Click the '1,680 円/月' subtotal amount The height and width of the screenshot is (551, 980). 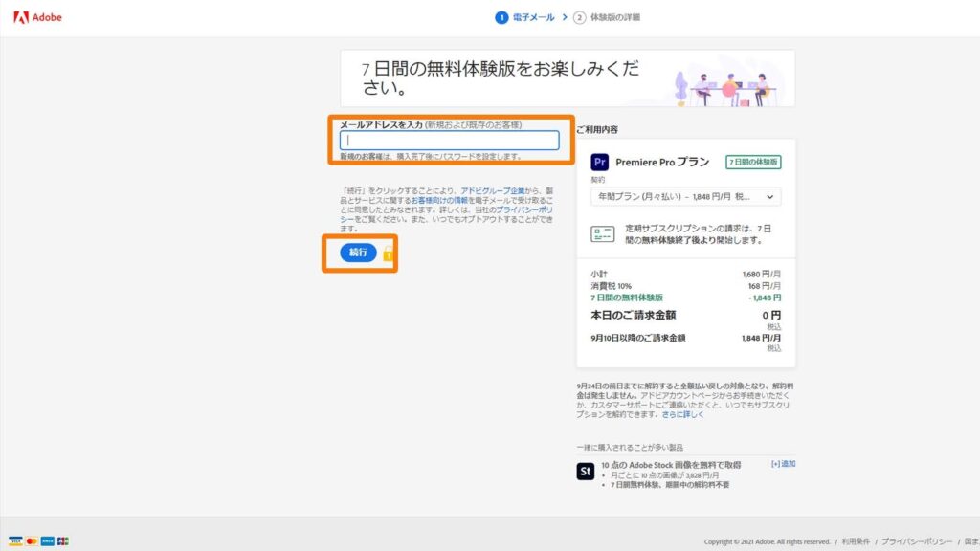point(761,275)
